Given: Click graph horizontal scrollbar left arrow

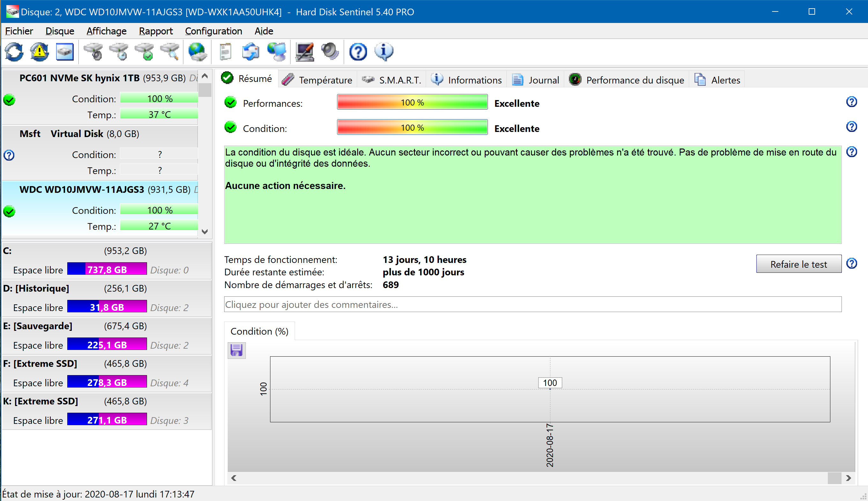Looking at the screenshot, I should (x=234, y=478).
